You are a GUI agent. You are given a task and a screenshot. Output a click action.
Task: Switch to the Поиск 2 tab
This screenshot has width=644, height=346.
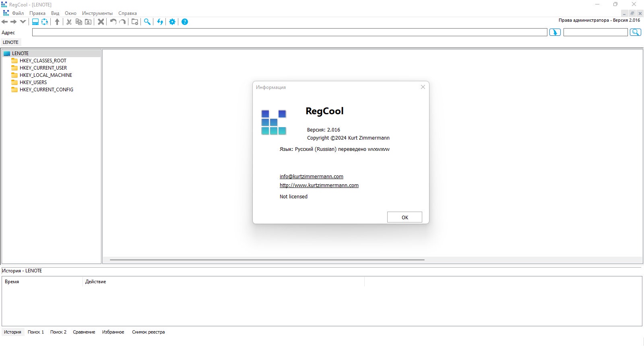click(58, 332)
